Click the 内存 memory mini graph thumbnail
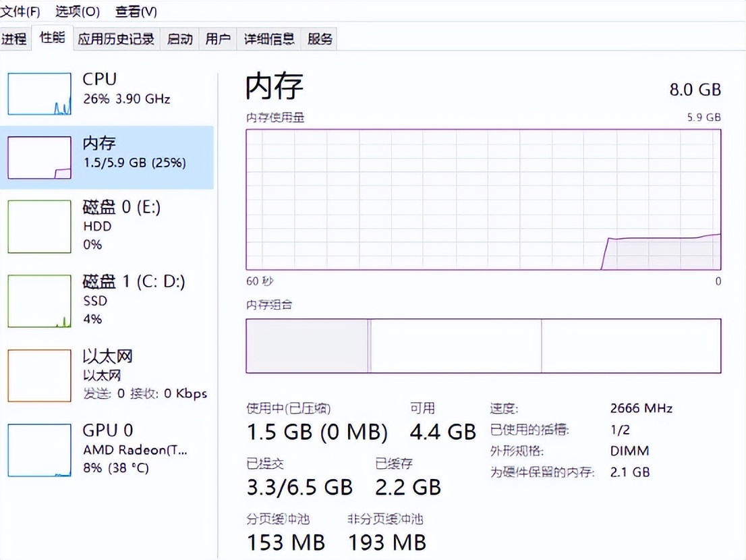The image size is (746, 560). coord(39,158)
